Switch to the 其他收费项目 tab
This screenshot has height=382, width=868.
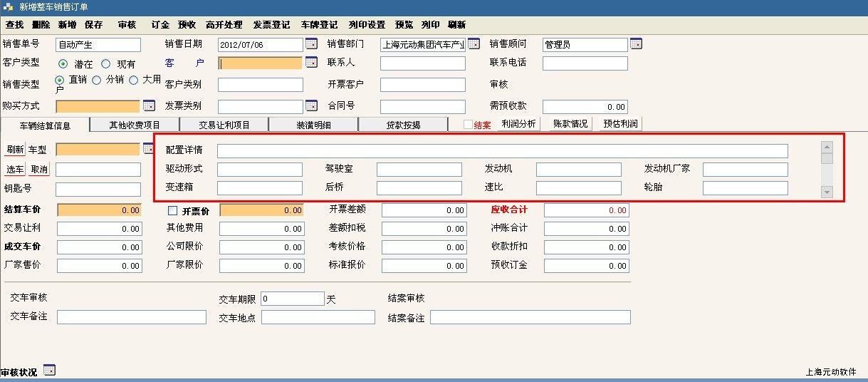coord(135,125)
